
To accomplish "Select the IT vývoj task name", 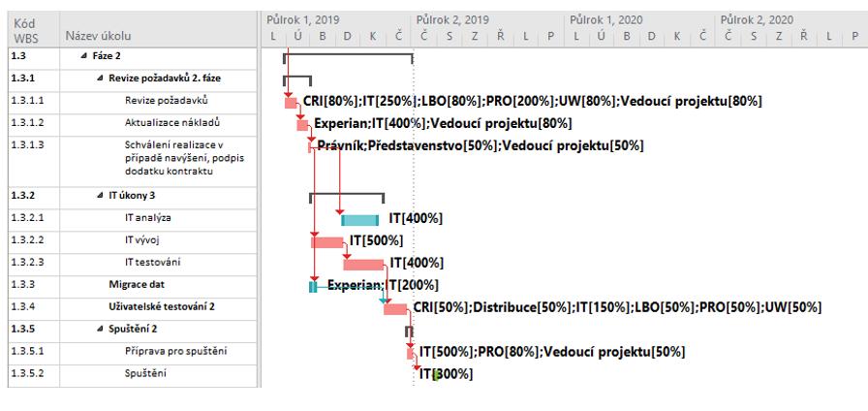I will 142,239.
